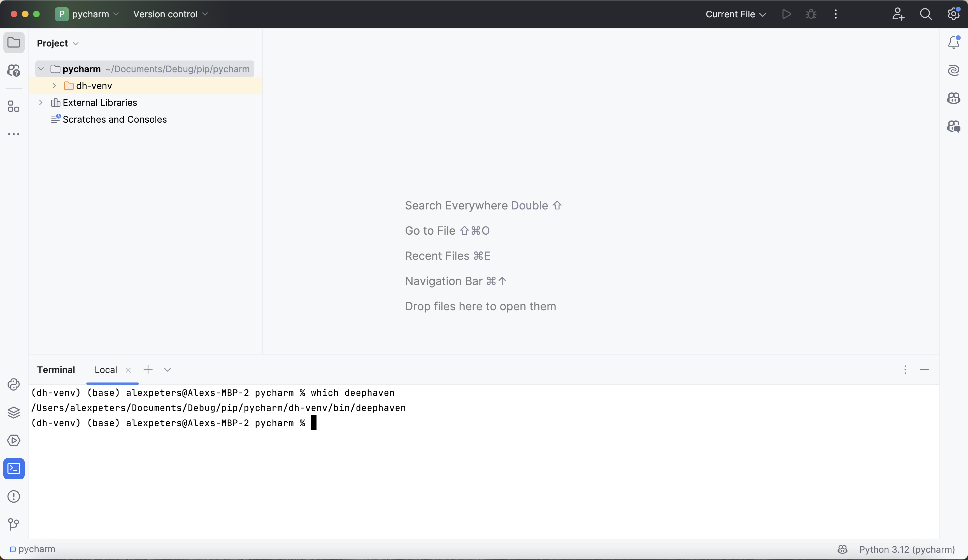Open the Python Console tool window
Viewport: 968px width, 560px height.
(x=14, y=384)
